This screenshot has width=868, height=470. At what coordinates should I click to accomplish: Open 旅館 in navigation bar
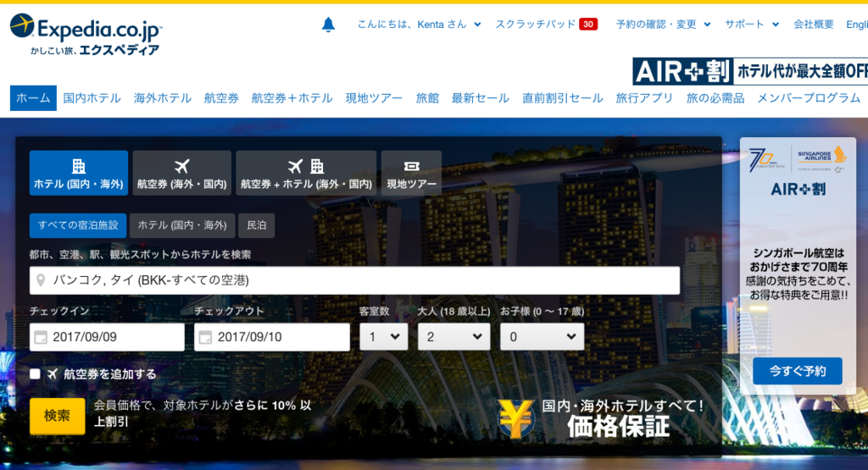pyautogui.click(x=427, y=98)
